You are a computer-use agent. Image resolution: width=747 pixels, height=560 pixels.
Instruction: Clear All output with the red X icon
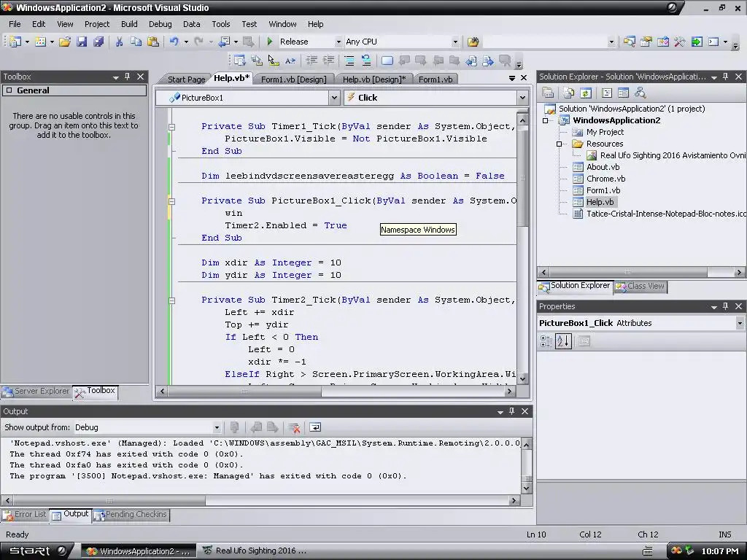[295, 427]
